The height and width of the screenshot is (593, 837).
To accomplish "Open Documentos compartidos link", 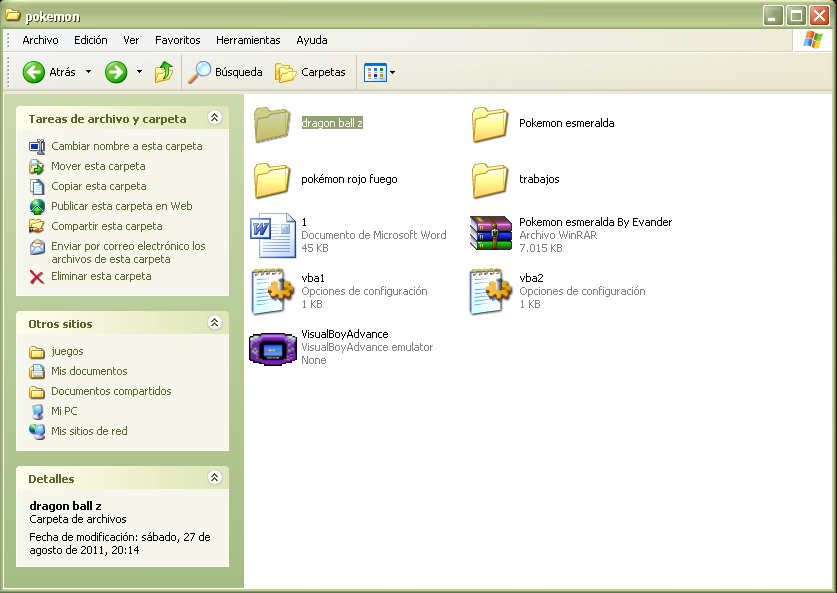I will pos(111,391).
